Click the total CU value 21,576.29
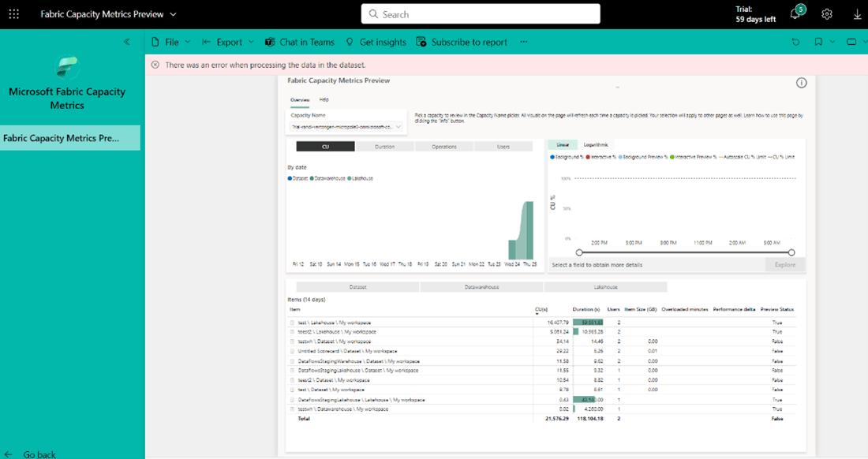Screen dimensions: 868x459 click(557, 419)
